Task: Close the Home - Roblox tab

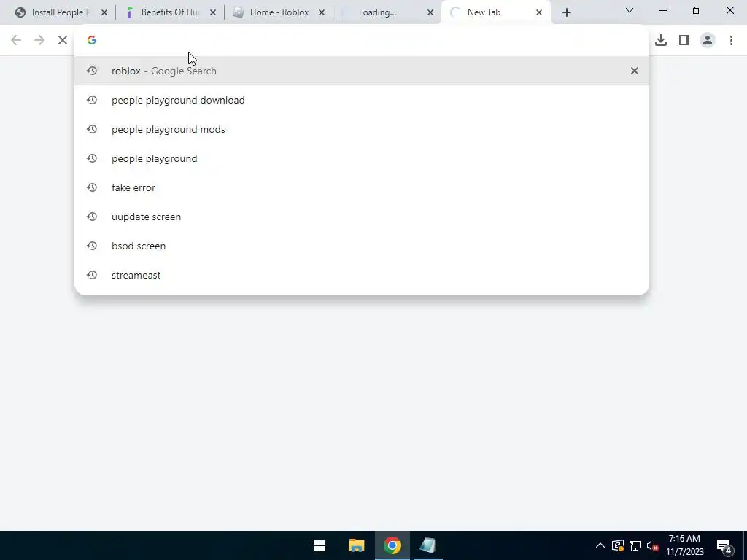Action: point(322,13)
